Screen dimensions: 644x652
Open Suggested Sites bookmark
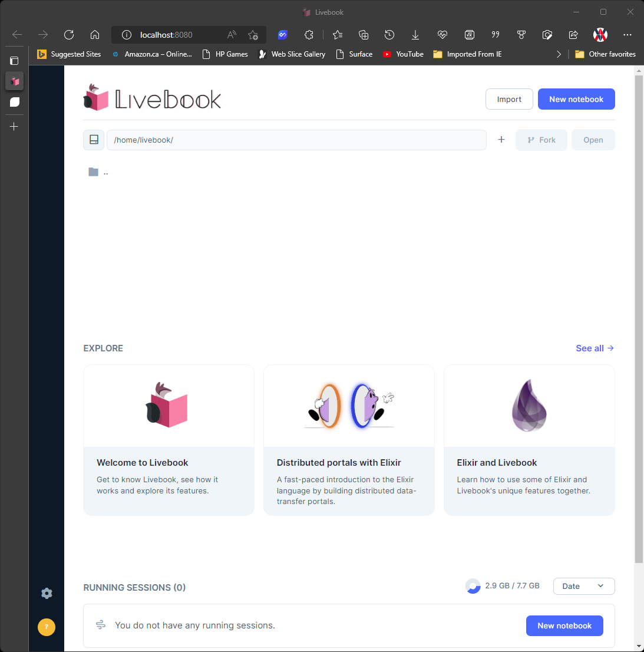click(x=69, y=54)
